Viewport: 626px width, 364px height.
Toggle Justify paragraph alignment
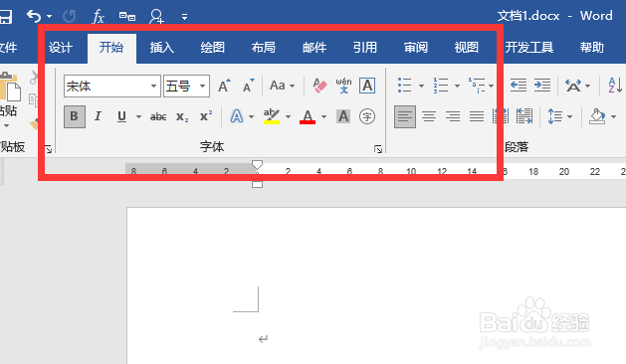click(477, 116)
